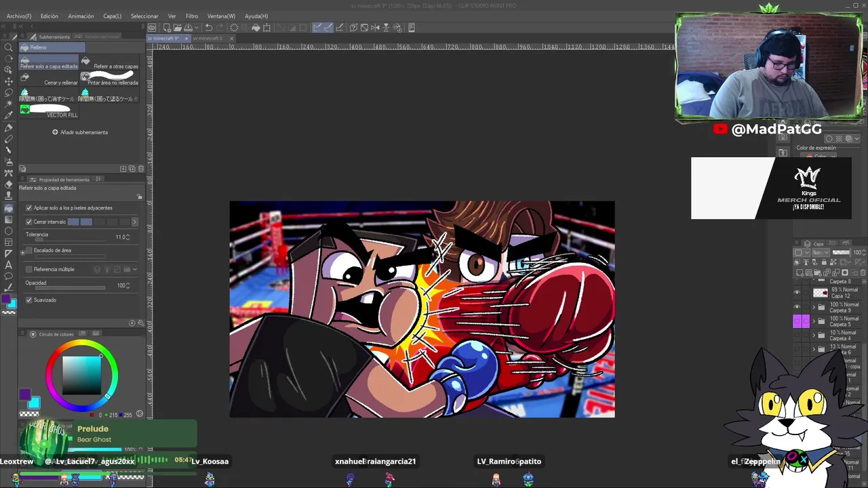Select the Balloon tool
Viewport: 868px width, 488px height.
[9, 277]
